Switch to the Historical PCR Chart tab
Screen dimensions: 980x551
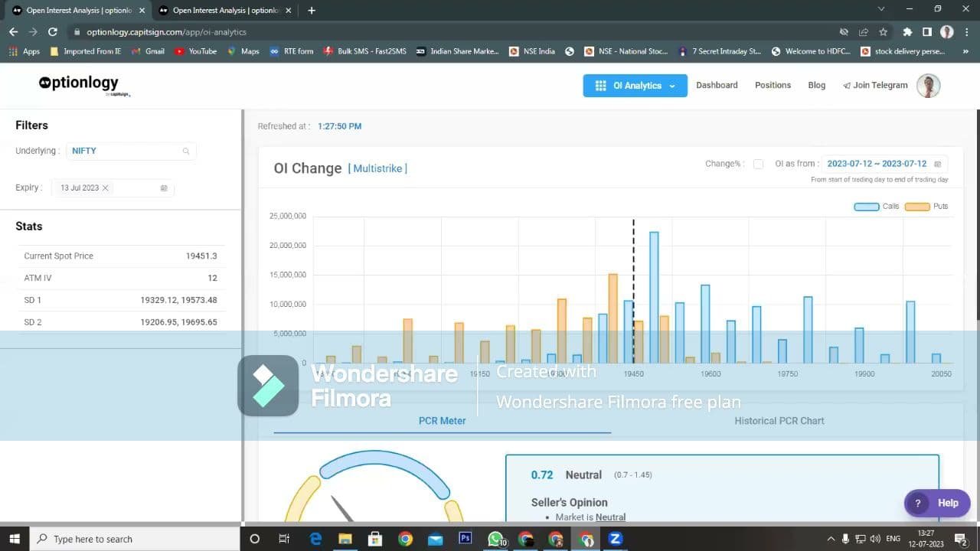pyautogui.click(x=779, y=421)
